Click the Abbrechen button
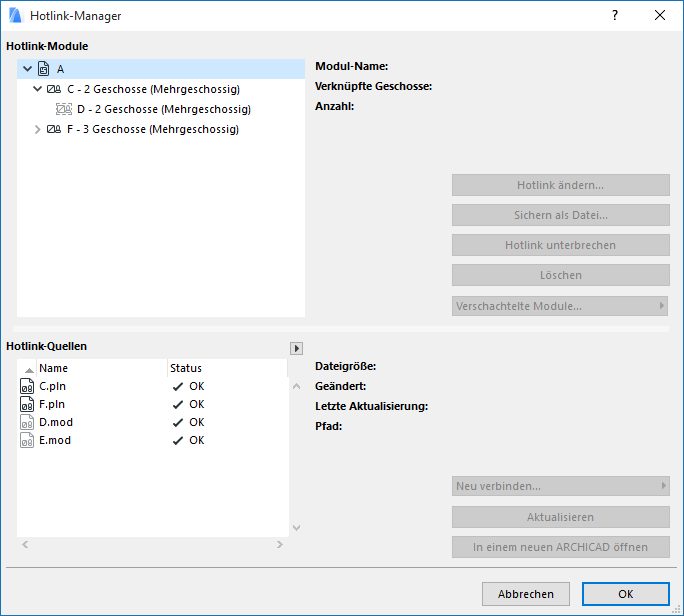Screen dimensions: 684x616 (526, 594)
